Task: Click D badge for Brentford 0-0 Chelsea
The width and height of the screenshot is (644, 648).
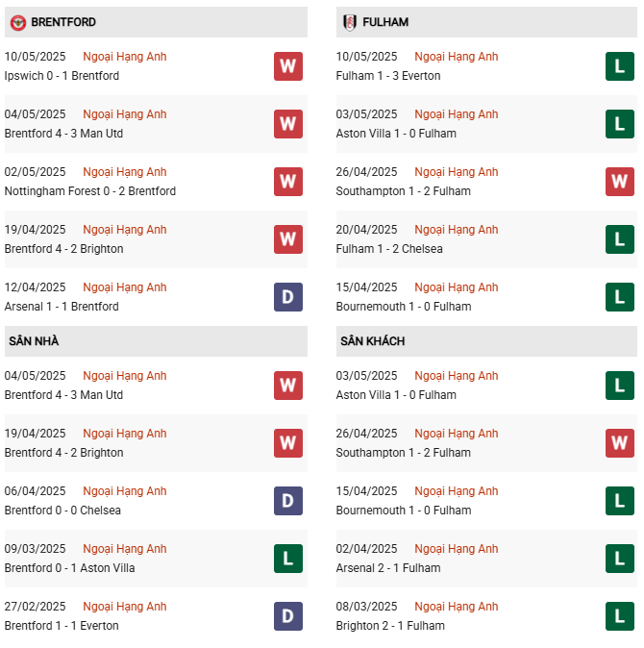Action: click(288, 501)
